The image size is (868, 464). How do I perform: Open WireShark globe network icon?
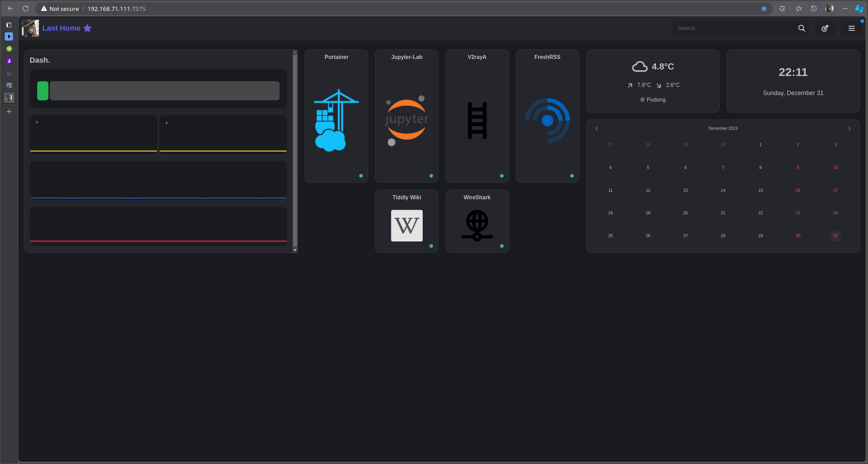(x=477, y=226)
